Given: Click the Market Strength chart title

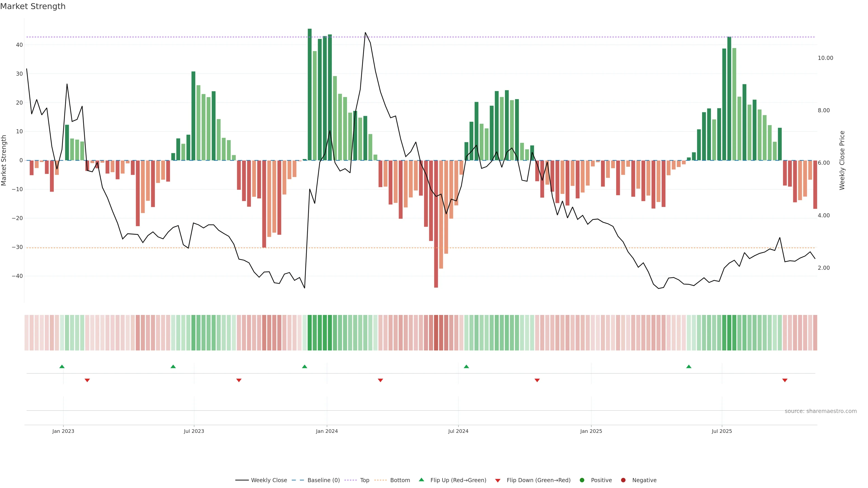Looking at the screenshot, I should point(33,6).
